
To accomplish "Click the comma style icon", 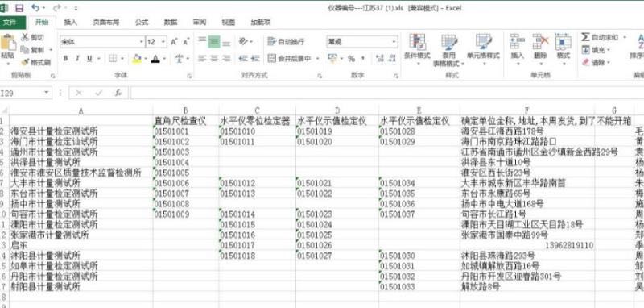I will (x=363, y=59).
